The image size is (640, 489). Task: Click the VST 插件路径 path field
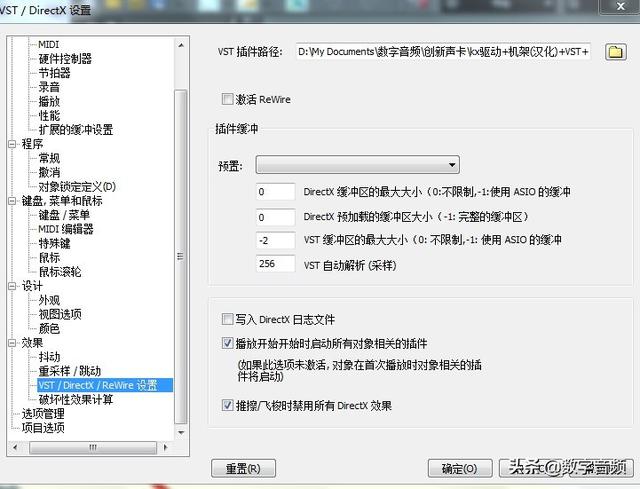pos(443,52)
